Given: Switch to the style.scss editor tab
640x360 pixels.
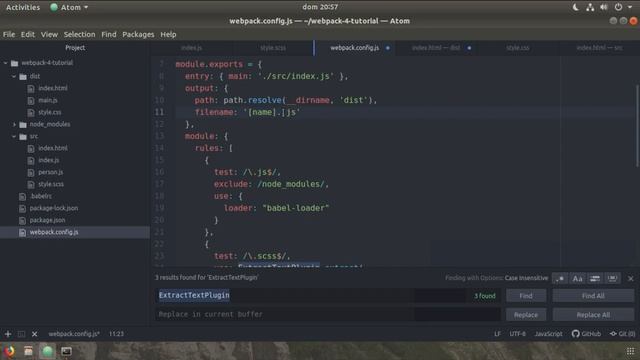Looking at the screenshot, I should [x=273, y=48].
